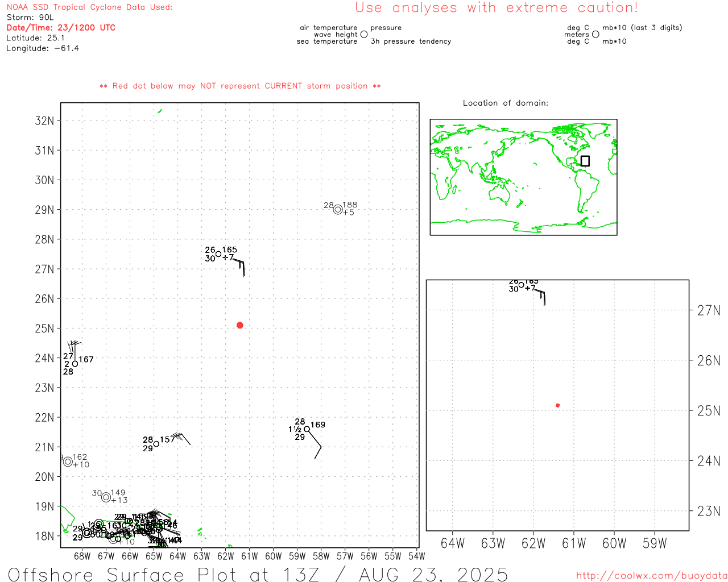The height and width of the screenshot is (582, 728).
Task: Click the '+10' tendency beside the 162 buoy
Action: (x=81, y=465)
